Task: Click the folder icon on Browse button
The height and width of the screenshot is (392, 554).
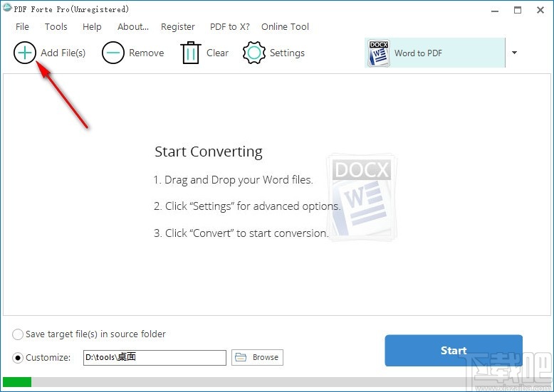Action: [x=241, y=357]
